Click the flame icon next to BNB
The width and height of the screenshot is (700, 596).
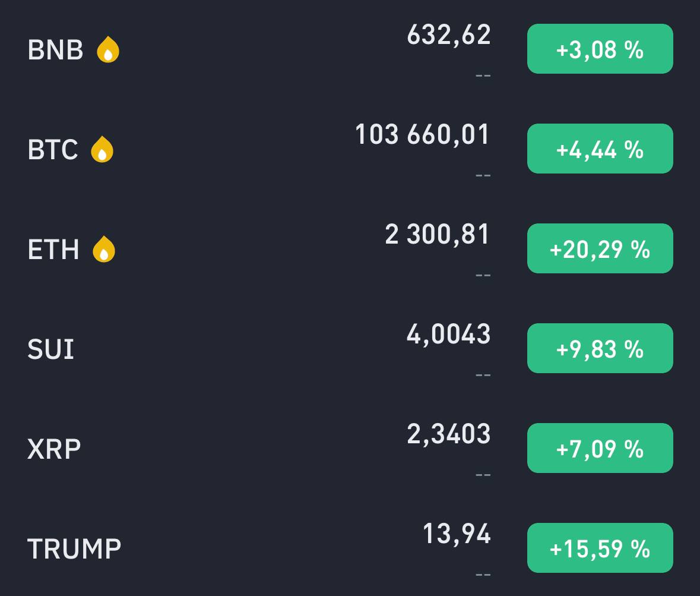[108, 49]
